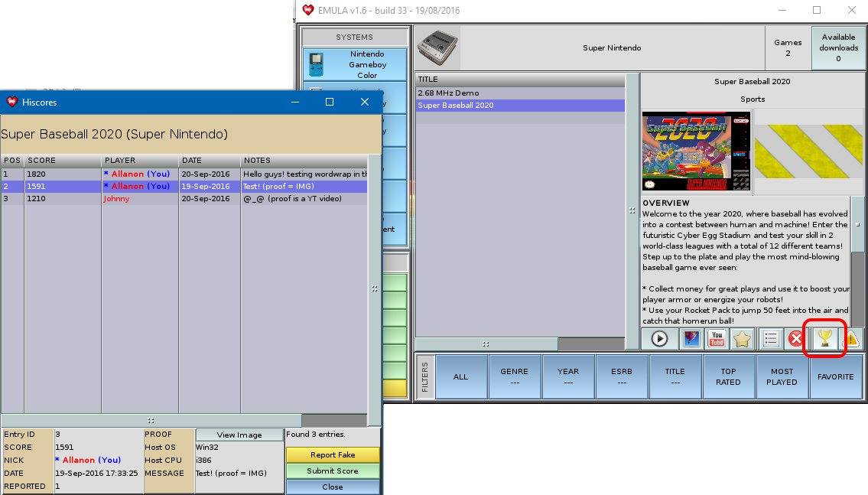Open the TITLE filter
Viewport: 868px width, 495px height.
[675, 376]
